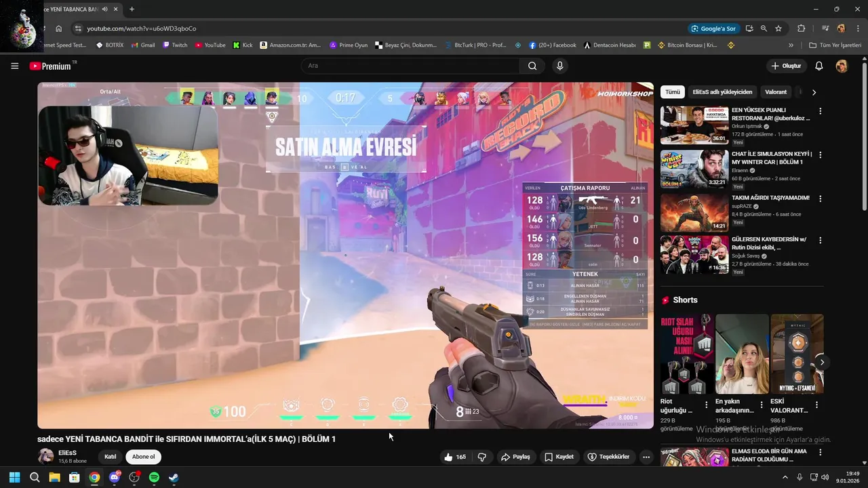The width and height of the screenshot is (868, 488).
Task: Like the video with thumbs up
Action: [454, 457]
